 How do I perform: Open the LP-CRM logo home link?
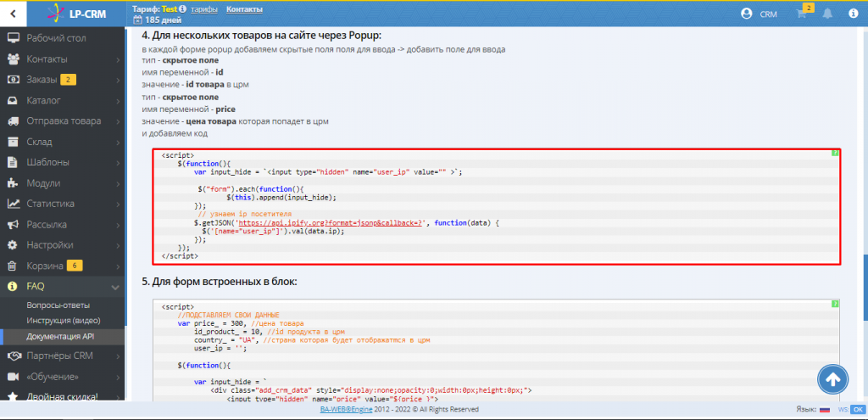click(75, 14)
